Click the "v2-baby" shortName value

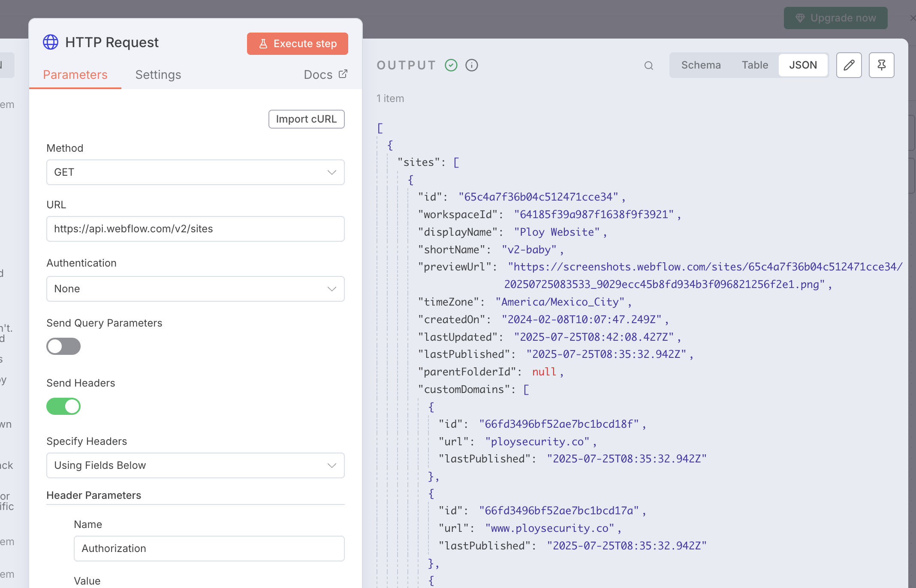point(529,249)
